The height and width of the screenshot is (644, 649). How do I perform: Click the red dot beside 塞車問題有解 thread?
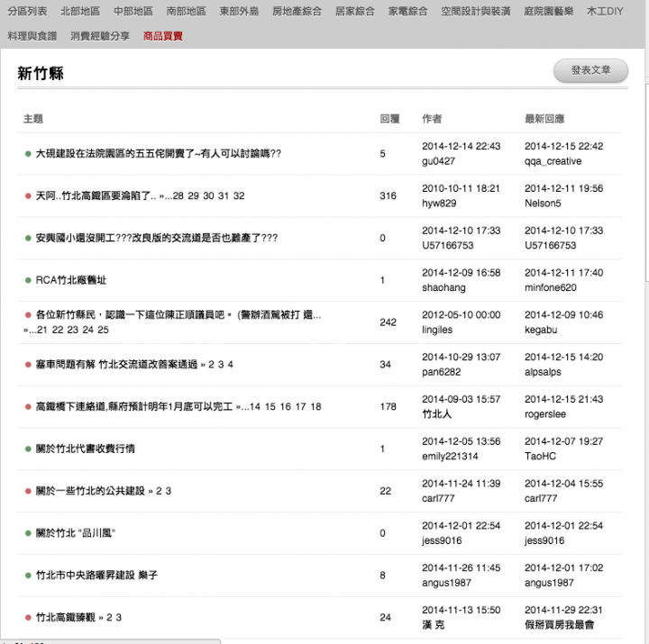[28, 365]
